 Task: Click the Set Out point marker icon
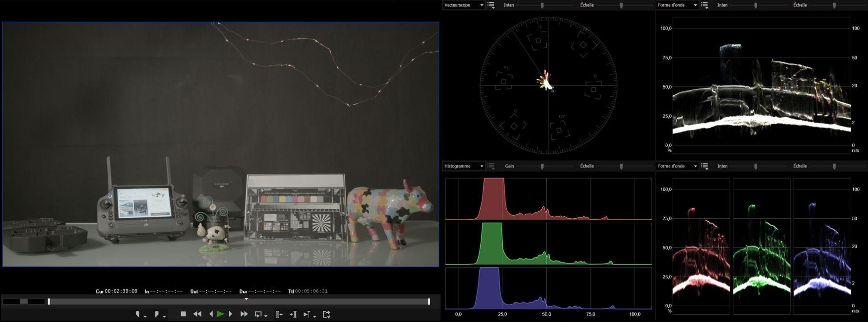tap(157, 314)
